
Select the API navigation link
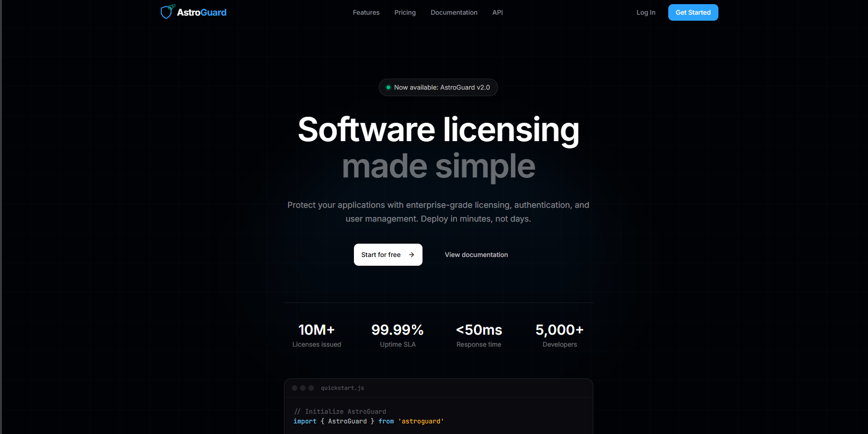click(x=497, y=12)
